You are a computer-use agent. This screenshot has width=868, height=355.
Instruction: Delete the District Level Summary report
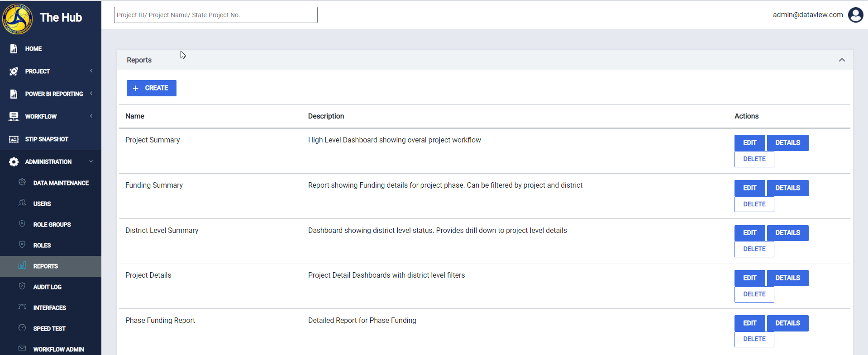754,249
